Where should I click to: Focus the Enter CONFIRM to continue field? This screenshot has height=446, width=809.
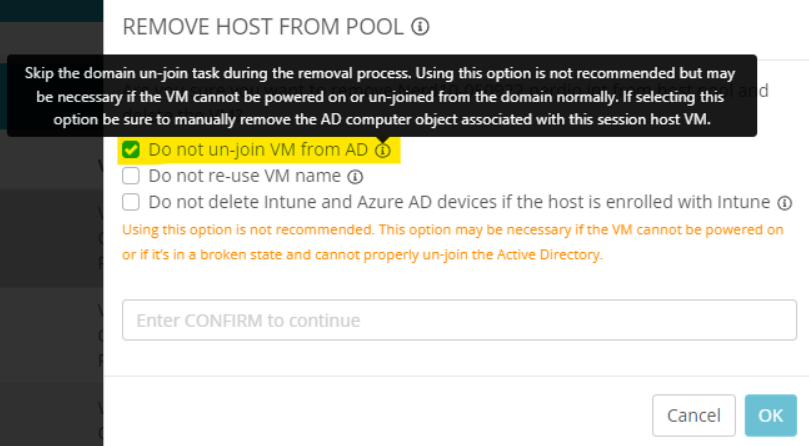459,320
